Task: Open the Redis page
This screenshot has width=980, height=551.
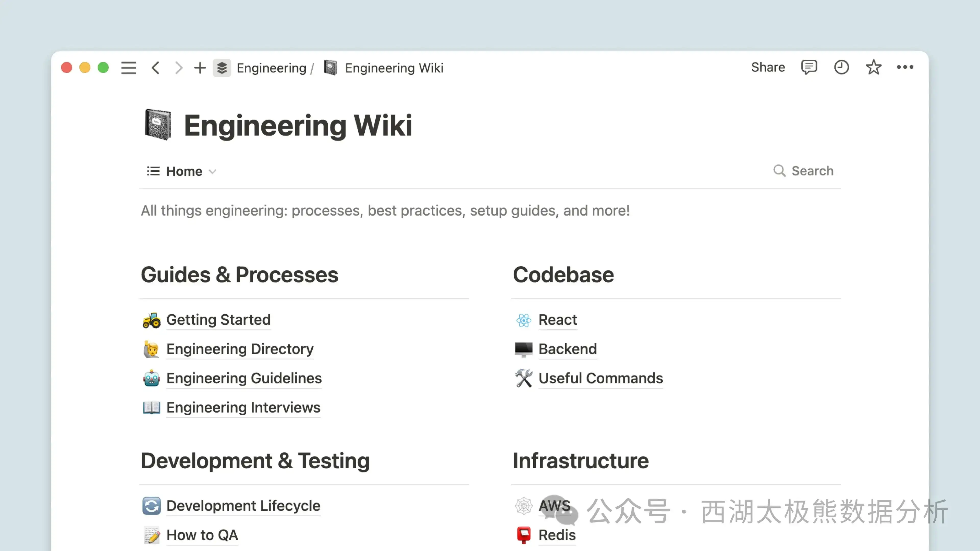Action: 557,535
